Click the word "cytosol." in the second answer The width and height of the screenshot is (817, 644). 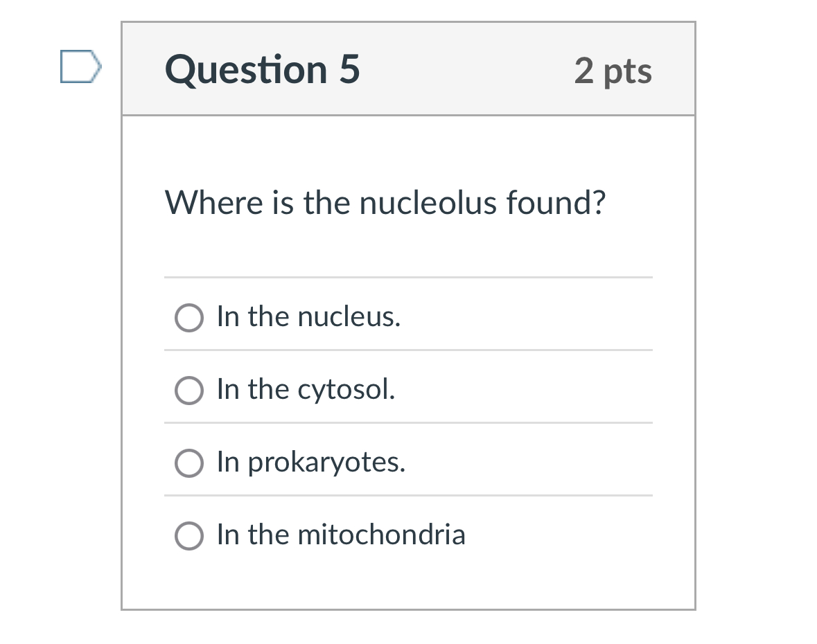(x=346, y=390)
